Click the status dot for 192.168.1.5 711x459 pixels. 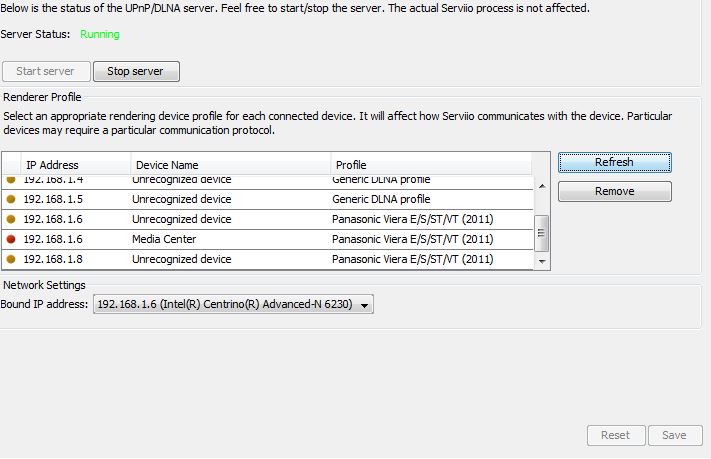11,199
